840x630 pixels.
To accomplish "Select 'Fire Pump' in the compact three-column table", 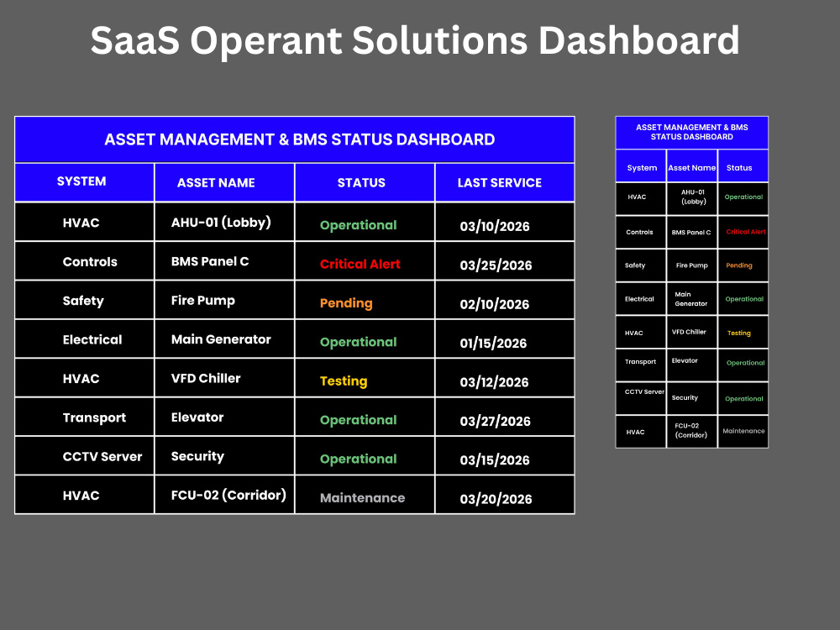I will pyautogui.click(x=691, y=265).
